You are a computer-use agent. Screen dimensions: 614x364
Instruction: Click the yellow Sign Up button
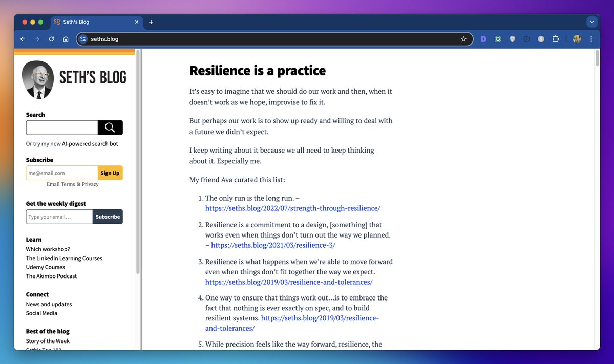[110, 173]
